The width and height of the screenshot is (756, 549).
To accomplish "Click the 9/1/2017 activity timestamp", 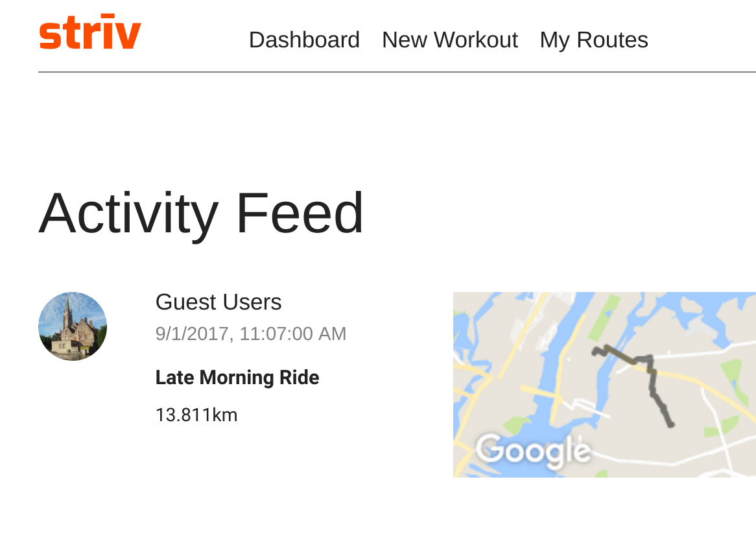I will tap(251, 334).
